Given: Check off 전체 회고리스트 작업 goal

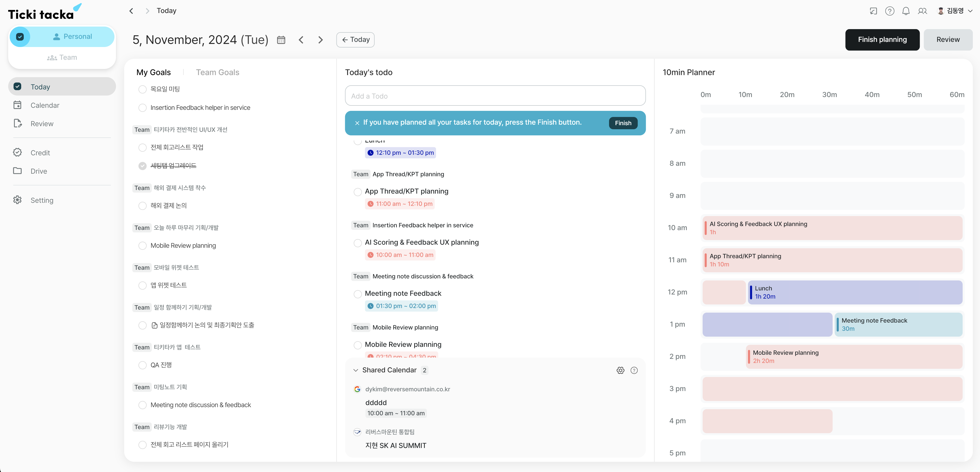Looking at the screenshot, I should point(142,147).
